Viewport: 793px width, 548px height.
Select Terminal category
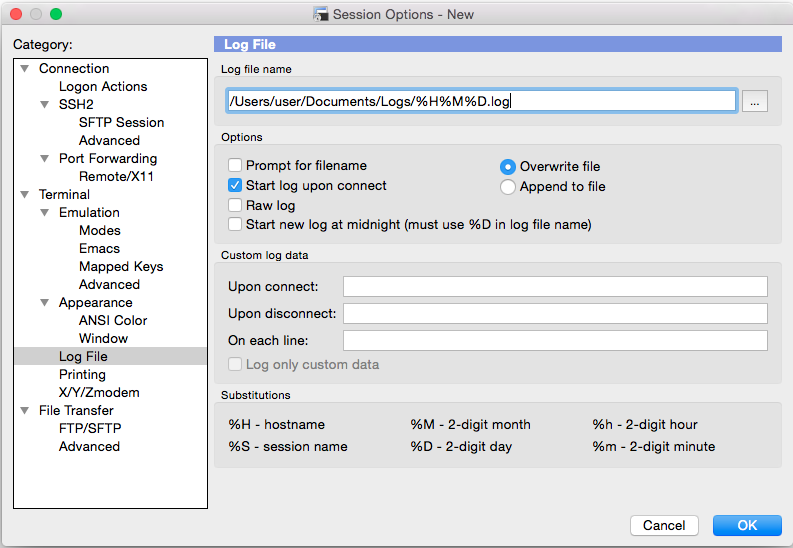point(64,195)
